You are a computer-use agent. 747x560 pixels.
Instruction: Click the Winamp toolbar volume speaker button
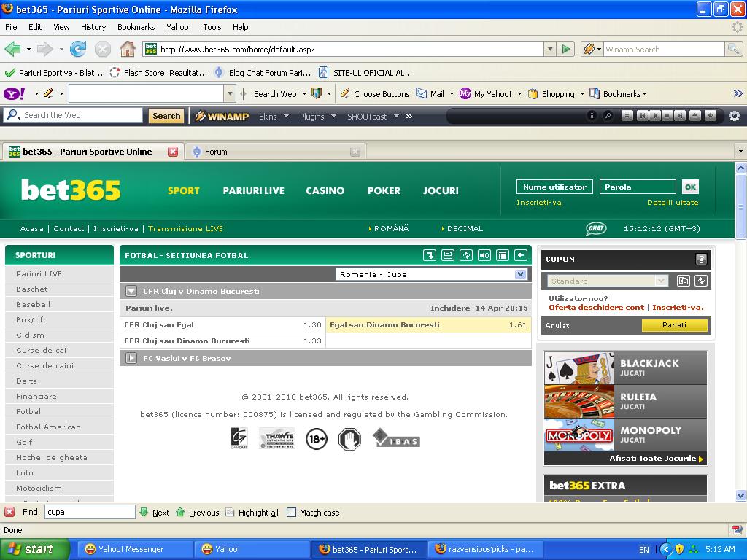coord(711,116)
